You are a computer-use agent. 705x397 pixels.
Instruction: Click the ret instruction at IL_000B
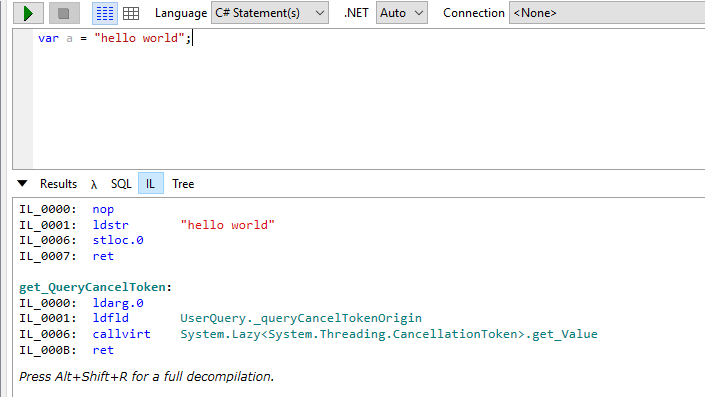(103, 350)
